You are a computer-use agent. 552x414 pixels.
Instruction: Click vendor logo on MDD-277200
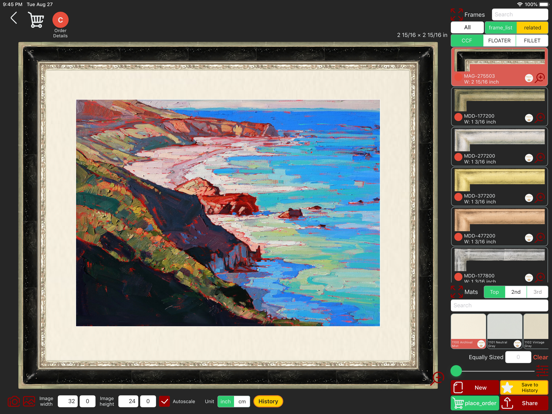[x=529, y=158]
